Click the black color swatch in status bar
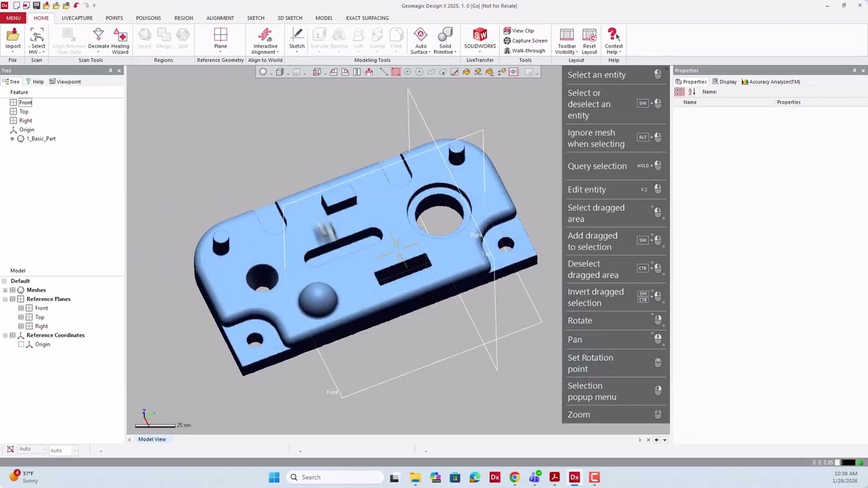Viewport: 868px width, 488px height. pyautogui.click(x=848, y=462)
